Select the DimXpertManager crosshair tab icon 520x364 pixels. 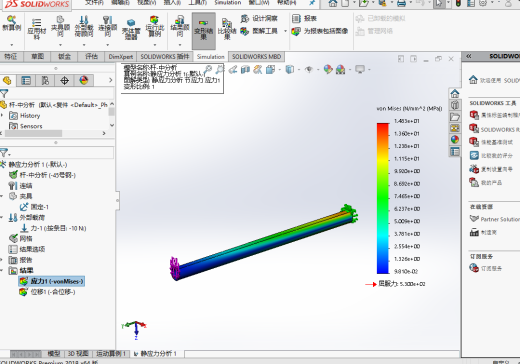pyautogui.click(x=64, y=80)
